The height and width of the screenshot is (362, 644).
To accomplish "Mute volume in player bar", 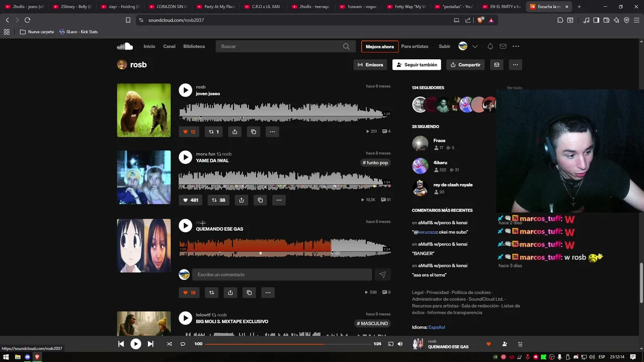I will [x=400, y=344].
